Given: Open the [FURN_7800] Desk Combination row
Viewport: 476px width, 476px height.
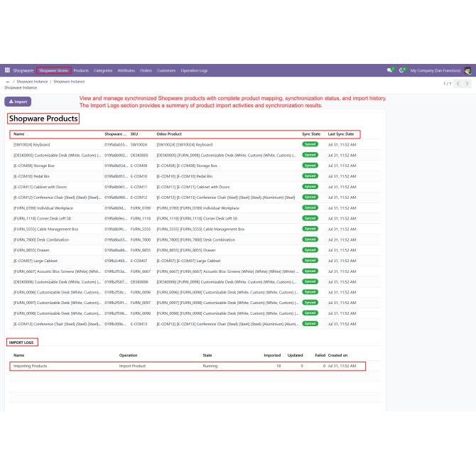Looking at the screenshot, I should (x=195, y=239).
